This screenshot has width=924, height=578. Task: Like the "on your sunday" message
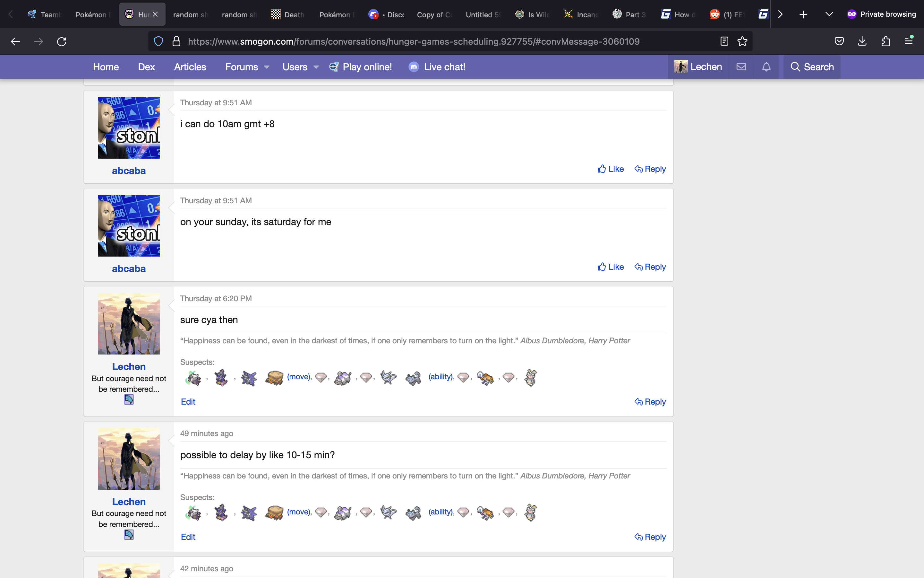[x=611, y=267]
